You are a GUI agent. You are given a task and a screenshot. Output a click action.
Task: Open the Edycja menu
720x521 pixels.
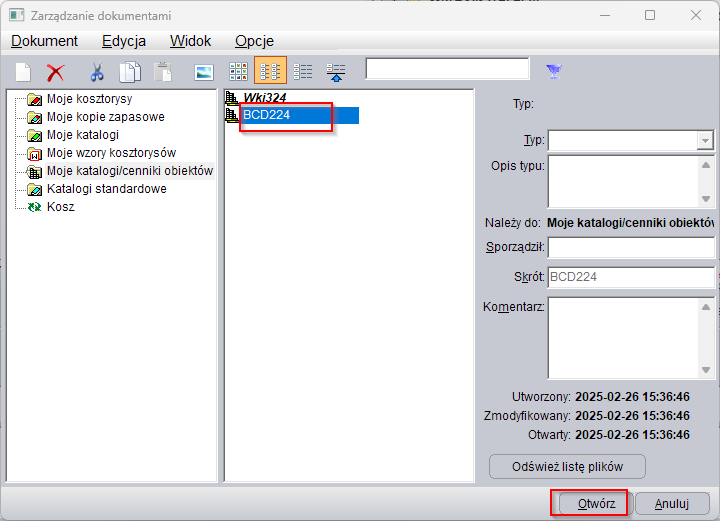click(124, 41)
